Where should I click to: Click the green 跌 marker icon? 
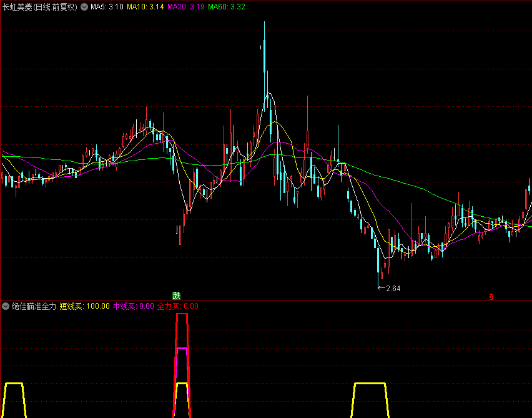coord(177,296)
